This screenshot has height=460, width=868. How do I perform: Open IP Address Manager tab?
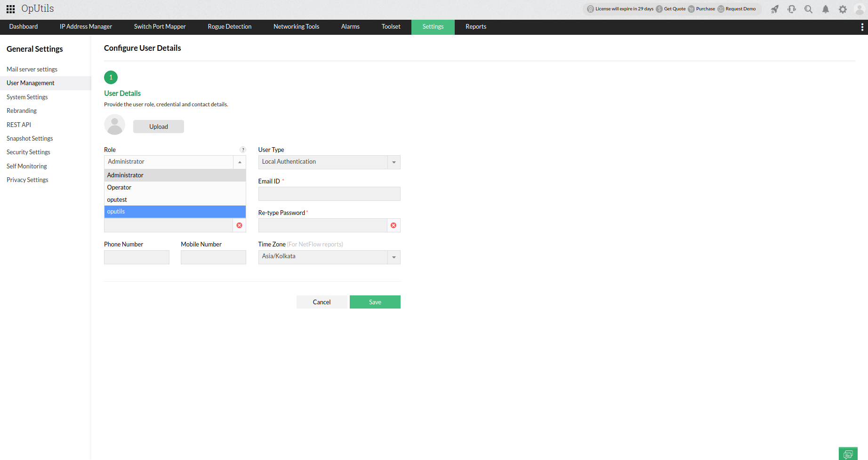[x=86, y=27]
